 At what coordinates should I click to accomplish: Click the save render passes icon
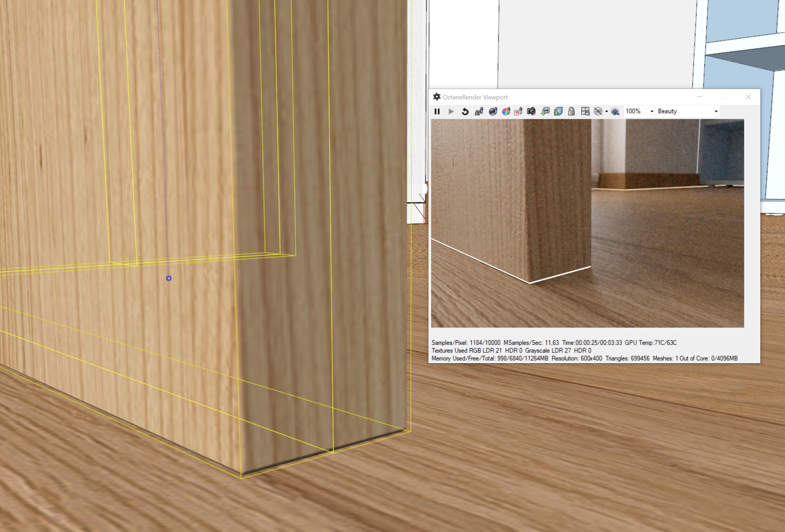click(558, 111)
